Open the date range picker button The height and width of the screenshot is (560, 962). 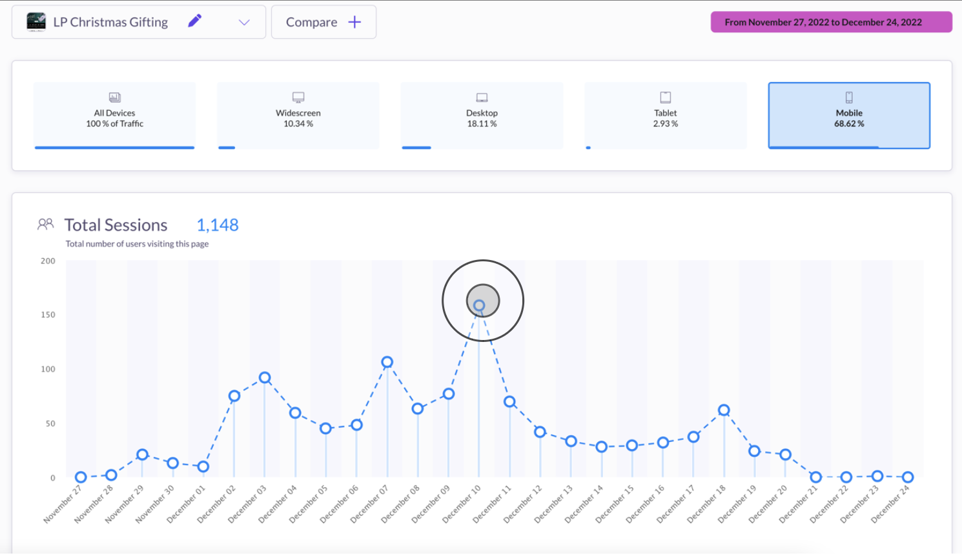point(832,22)
